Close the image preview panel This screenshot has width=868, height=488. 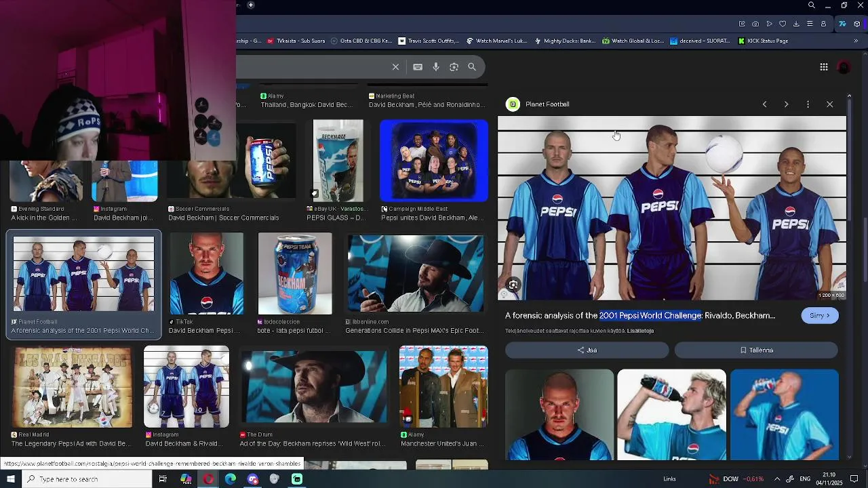829,104
